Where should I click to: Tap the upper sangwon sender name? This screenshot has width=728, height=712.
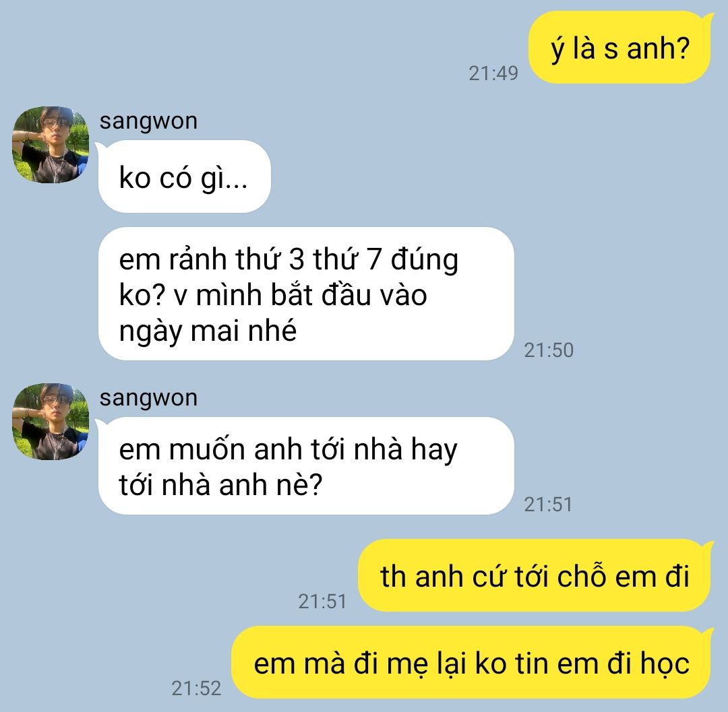(148, 121)
